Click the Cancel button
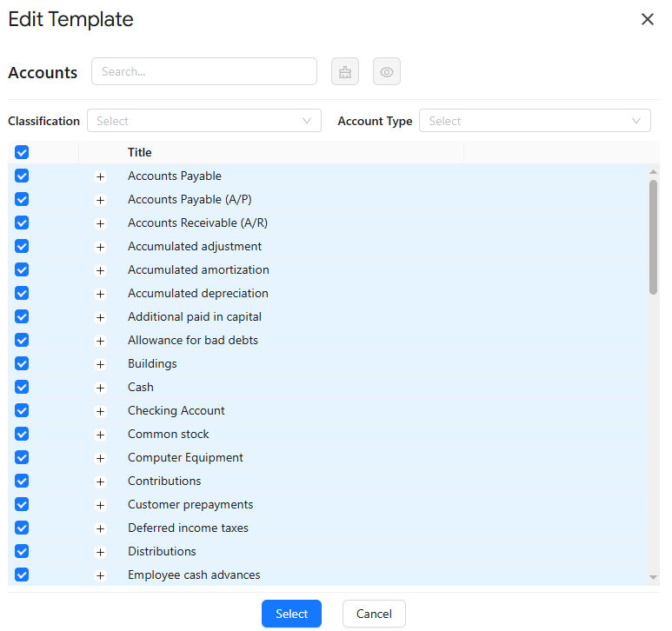This screenshot has width=672, height=631. [x=374, y=614]
